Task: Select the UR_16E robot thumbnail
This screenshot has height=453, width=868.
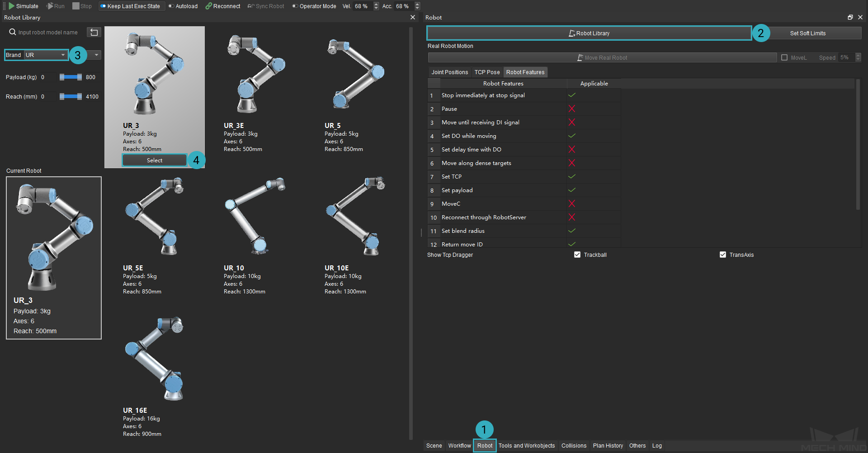Action: point(154,358)
